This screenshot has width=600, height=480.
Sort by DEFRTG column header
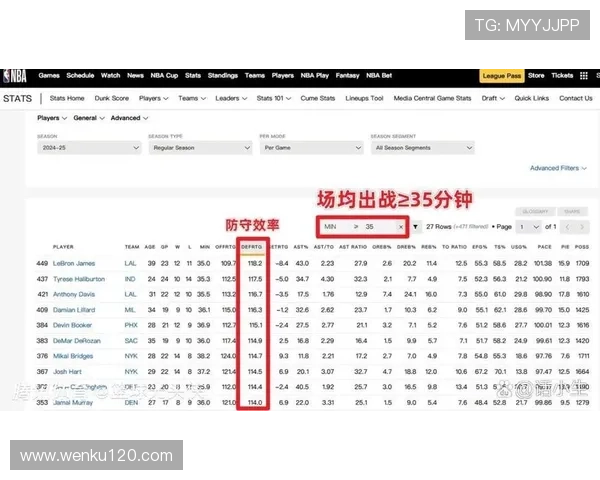pos(252,247)
